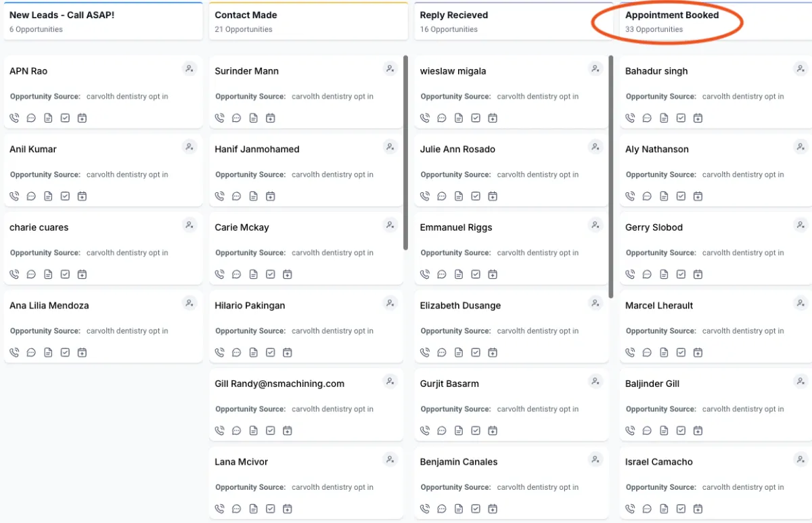Click the assign-owner icon on charie cuares card
Viewport: 812px width, 523px height.
(189, 225)
